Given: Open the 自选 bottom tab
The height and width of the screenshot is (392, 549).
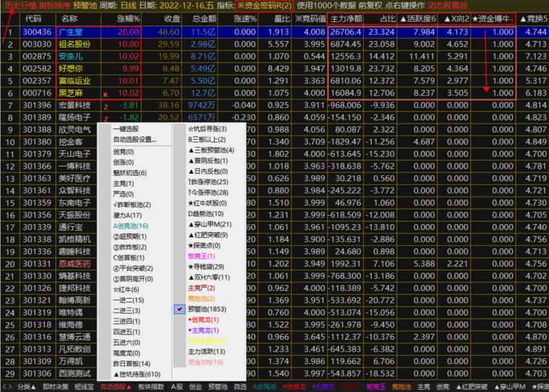Looking at the screenshot, I should click(240, 387).
